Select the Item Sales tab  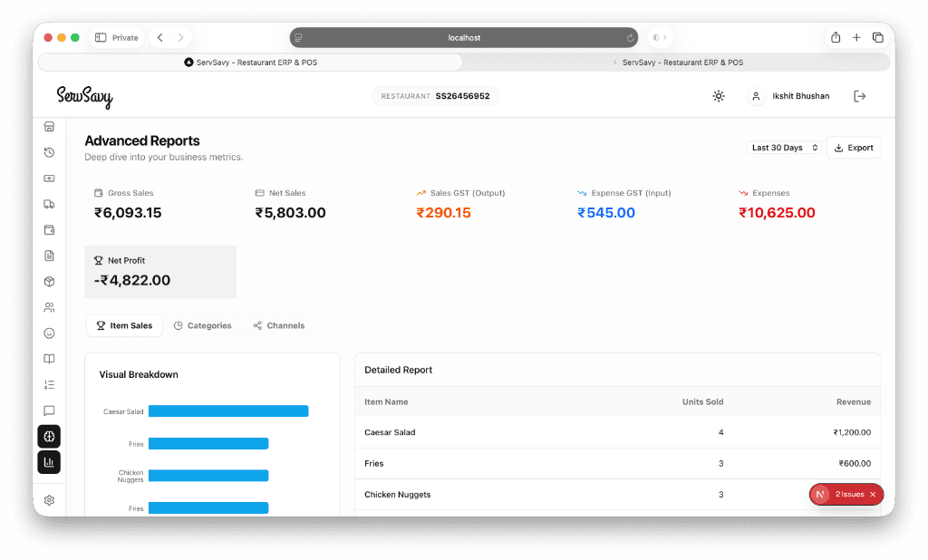click(124, 325)
